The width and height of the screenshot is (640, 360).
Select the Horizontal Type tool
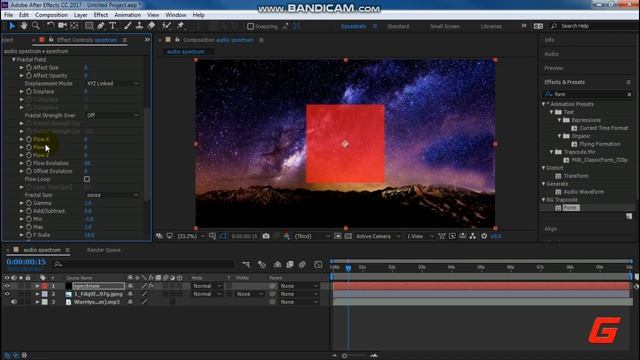coord(113,26)
